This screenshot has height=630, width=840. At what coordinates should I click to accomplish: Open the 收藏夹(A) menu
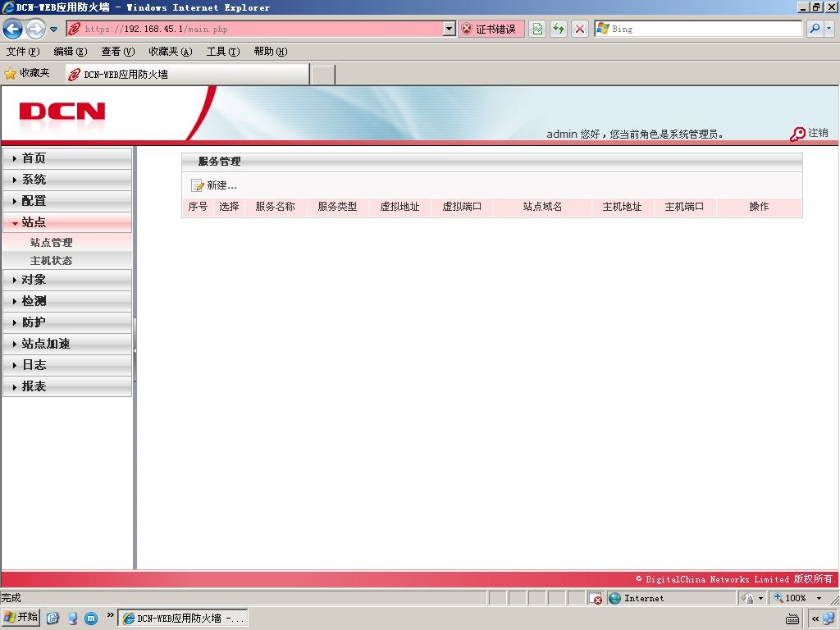point(171,52)
